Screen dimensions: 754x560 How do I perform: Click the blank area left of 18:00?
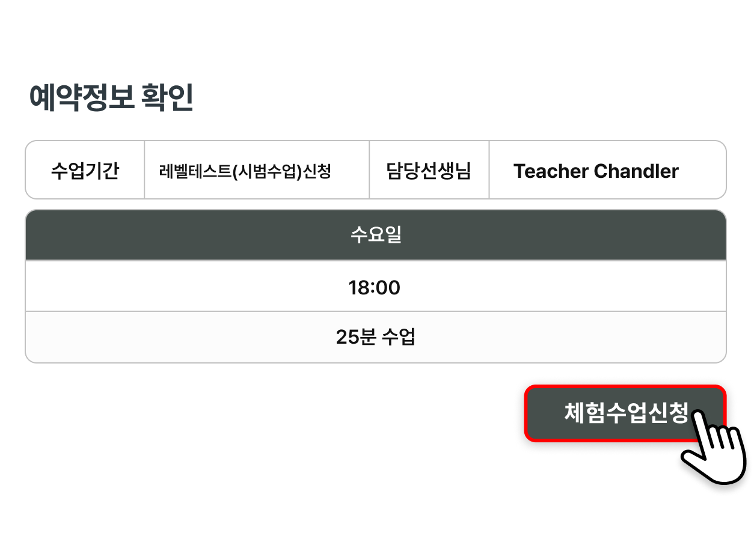click(x=186, y=287)
